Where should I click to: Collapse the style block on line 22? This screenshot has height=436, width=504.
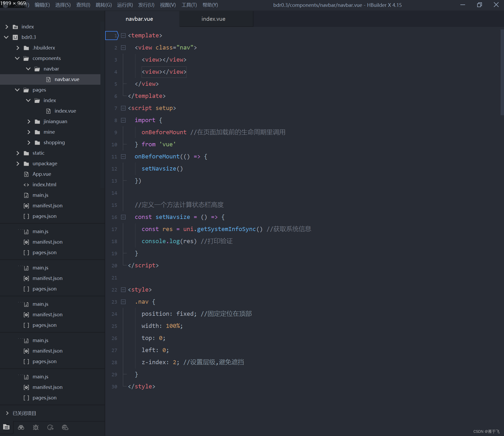pyautogui.click(x=123, y=290)
